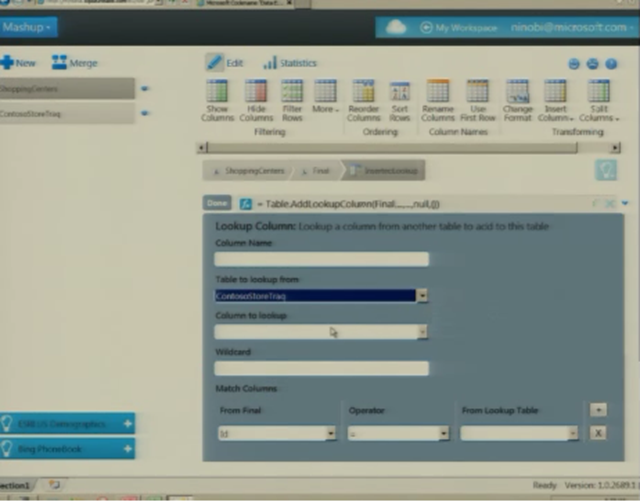Switch to the Statistics tab
The height and width of the screenshot is (502, 640).
(290, 63)
